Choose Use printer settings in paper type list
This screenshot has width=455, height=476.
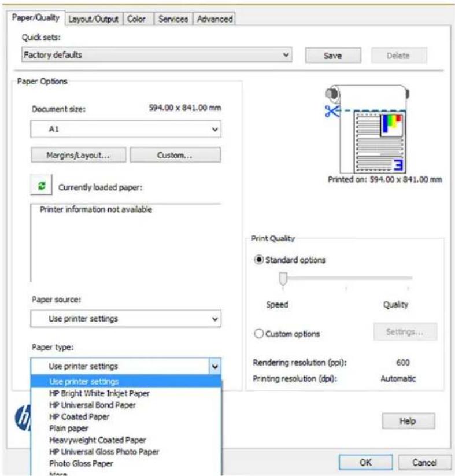point(126,381)
